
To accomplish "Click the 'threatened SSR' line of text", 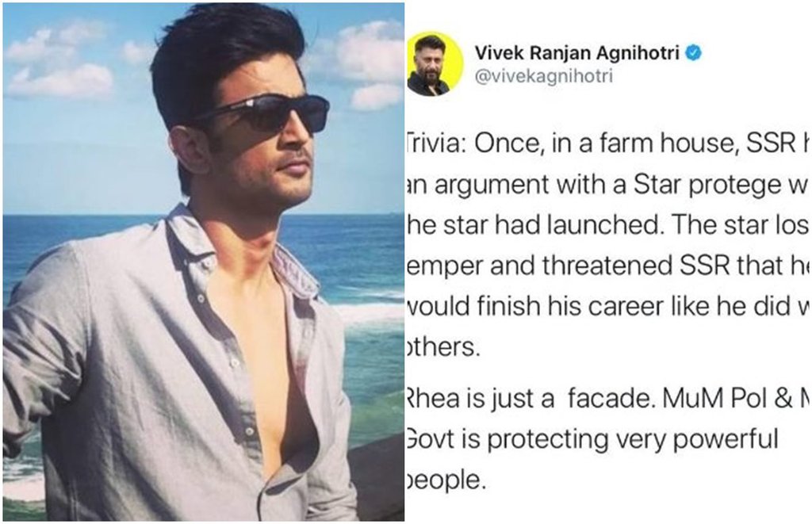I will [607, 266].
